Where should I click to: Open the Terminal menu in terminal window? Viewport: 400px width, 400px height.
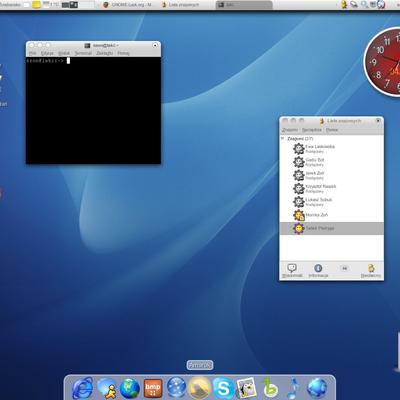(x=83, y=53)
